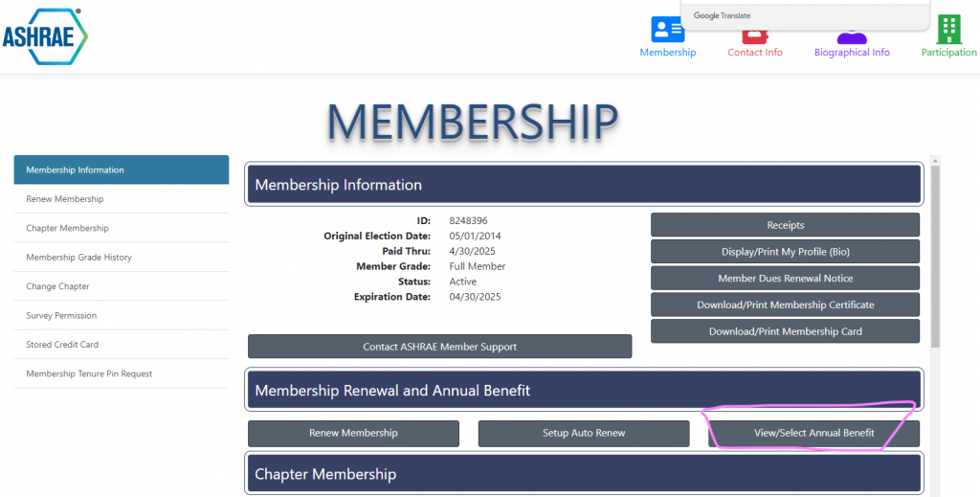The image size is (980, 497).
Task: Open Renew Membership sidebar item
Action: click(x=65, y=199)
